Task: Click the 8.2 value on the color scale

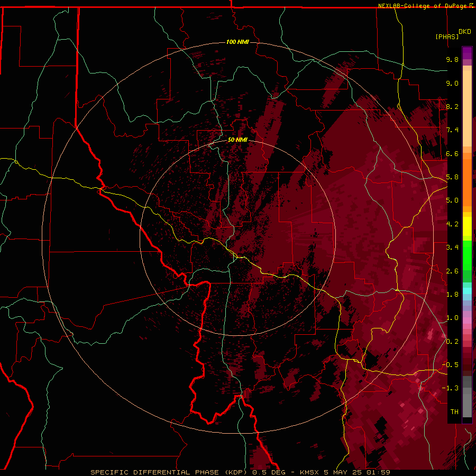Action: [452, 106]
